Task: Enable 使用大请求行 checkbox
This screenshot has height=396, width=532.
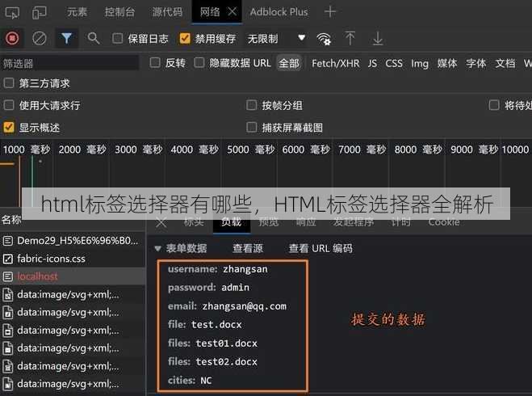Action: (x=9, y=105)
